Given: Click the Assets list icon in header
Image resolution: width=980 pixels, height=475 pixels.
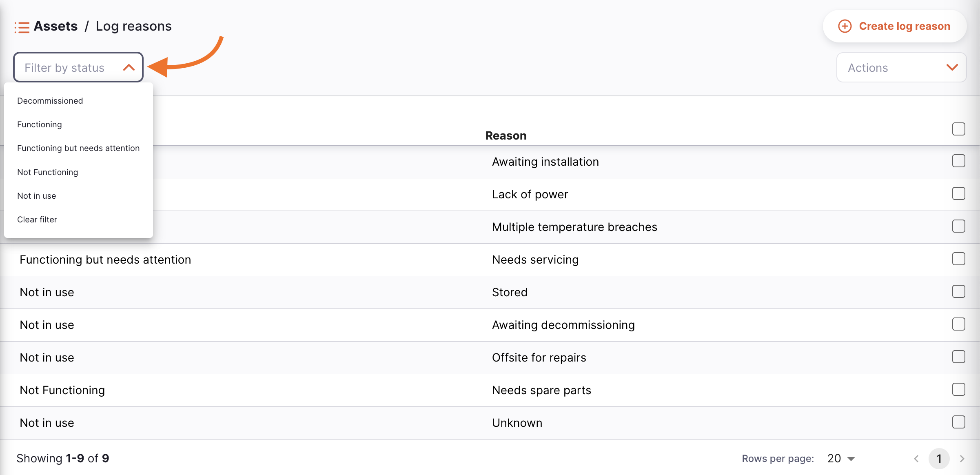Looking at the screenshot, I should pos(22,27).
